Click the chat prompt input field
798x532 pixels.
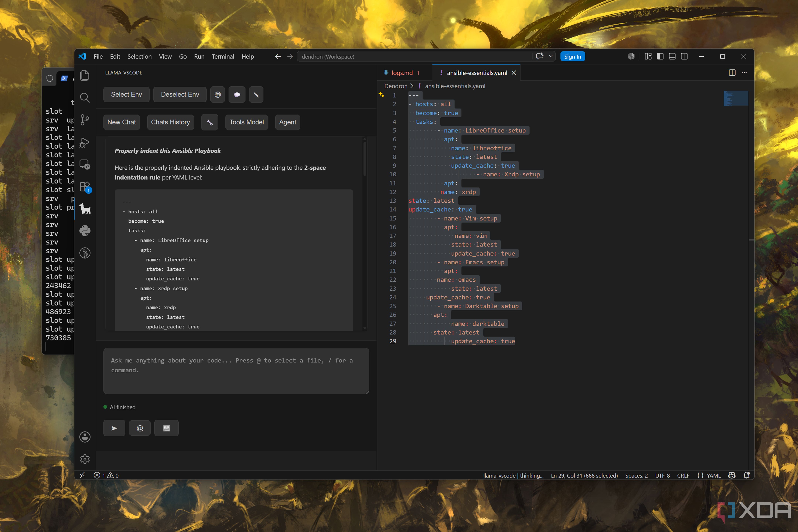236,371
